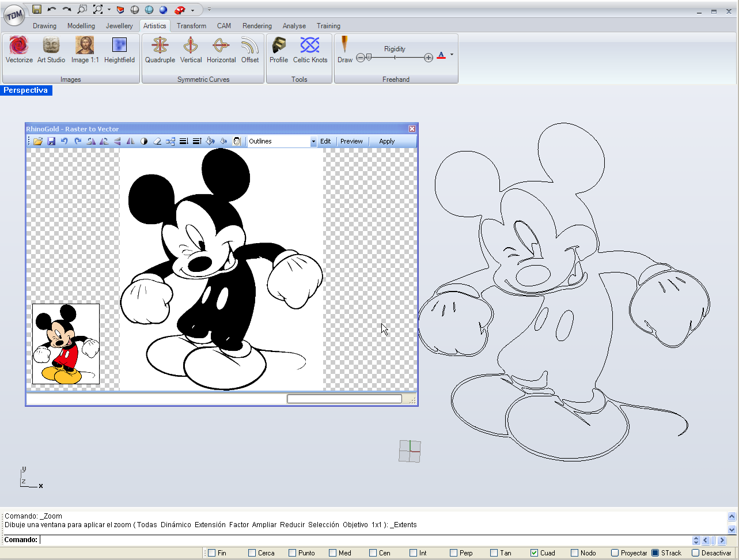Click the mirror triangles icon in Raster toolbar
Viewport: 739px width, 560px height.
click(131, 141)
